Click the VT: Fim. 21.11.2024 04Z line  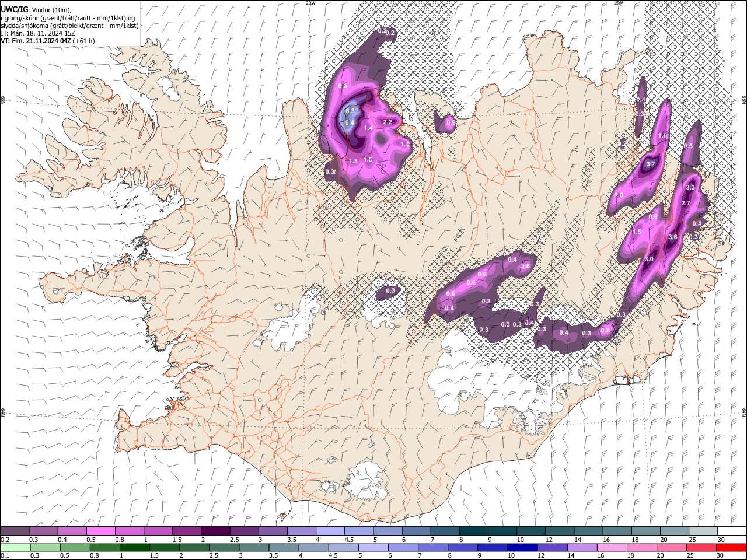(48, 41)
